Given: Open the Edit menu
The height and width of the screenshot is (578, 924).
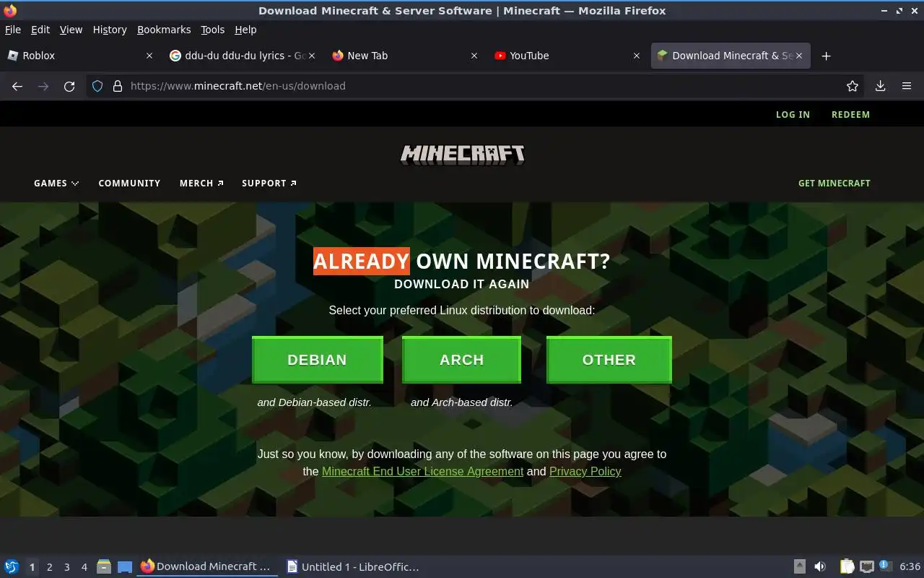Looking at the screenshot, I should pyautogui.click(x=40, y=30).
